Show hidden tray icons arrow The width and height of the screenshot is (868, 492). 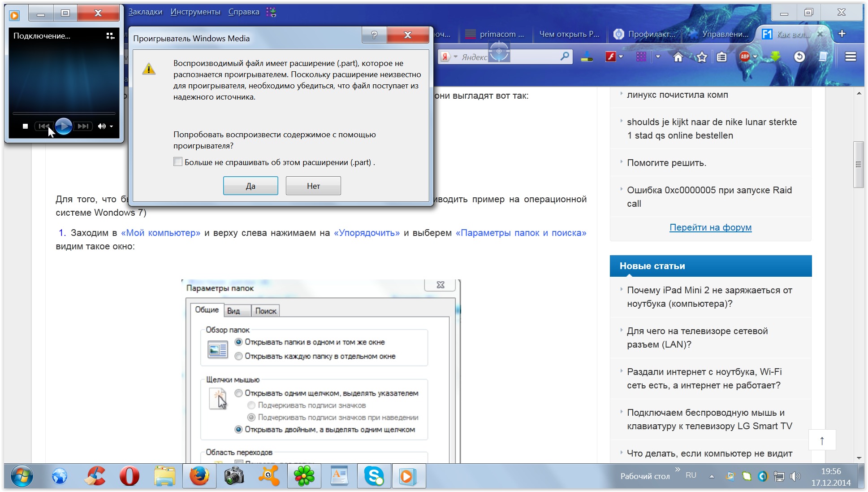(712, 476)
